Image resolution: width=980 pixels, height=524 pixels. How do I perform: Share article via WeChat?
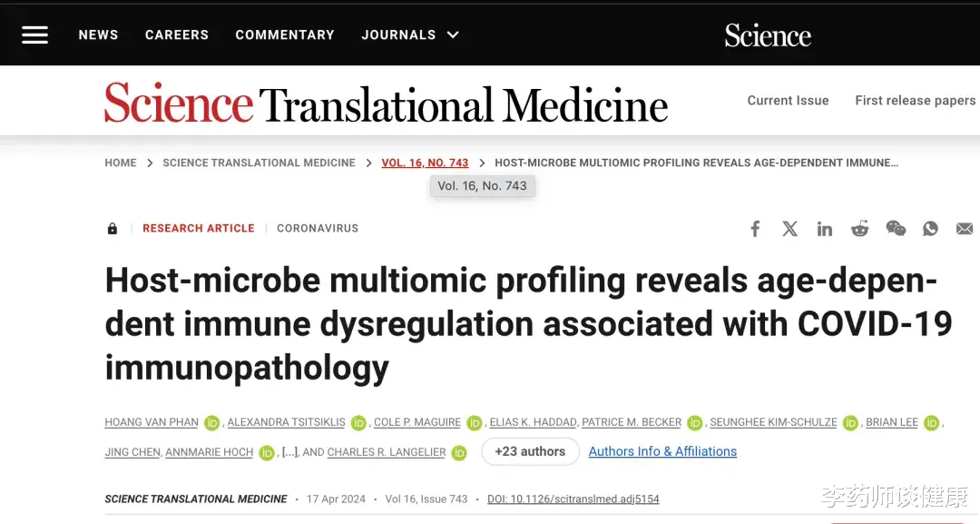click(x=896, y=229)
